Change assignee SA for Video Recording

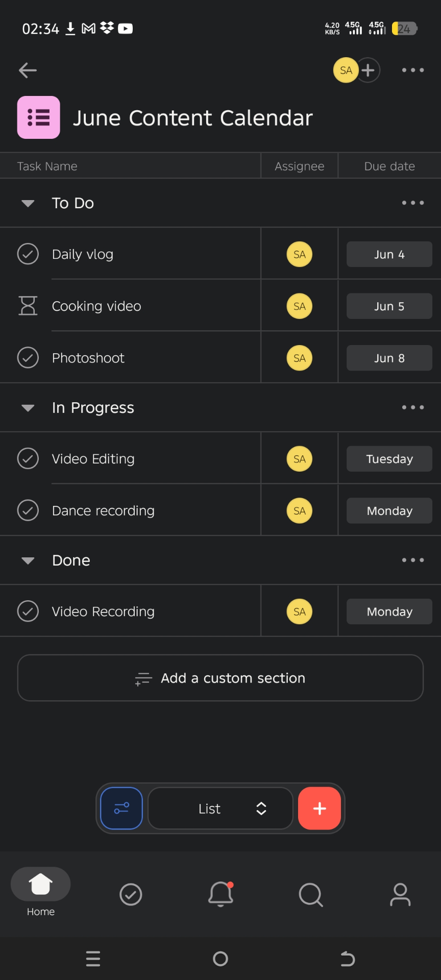tap(300, 611)
